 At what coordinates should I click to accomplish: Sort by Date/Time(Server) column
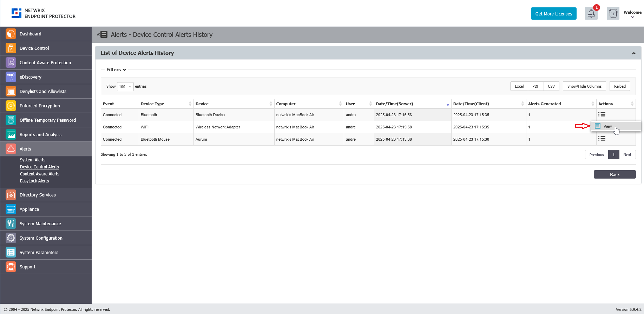(x=412, y=104)
